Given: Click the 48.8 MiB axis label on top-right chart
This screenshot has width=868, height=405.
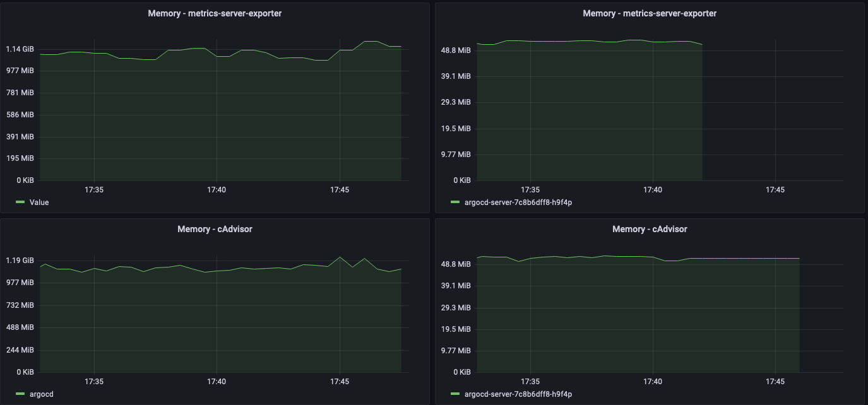Looking at the screenshot, I should click(x=456, y=49).
